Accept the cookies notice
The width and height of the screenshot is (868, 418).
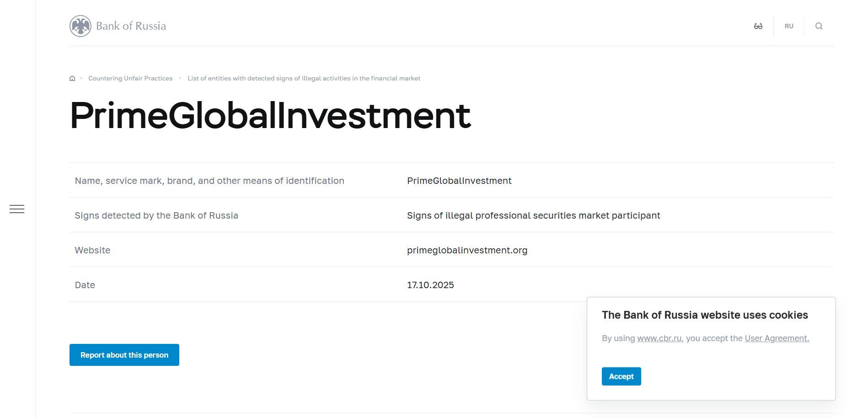coord(621,376)
